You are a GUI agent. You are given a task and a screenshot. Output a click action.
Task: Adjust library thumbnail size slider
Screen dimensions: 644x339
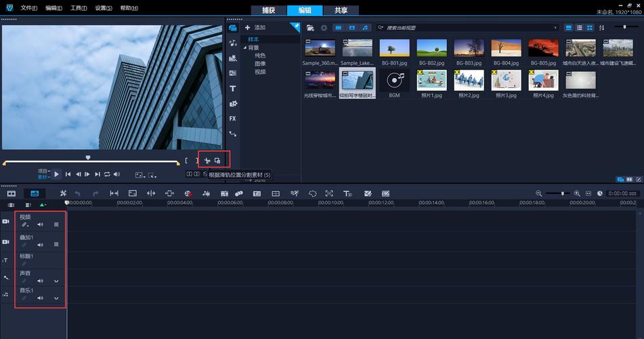(624, 26)
